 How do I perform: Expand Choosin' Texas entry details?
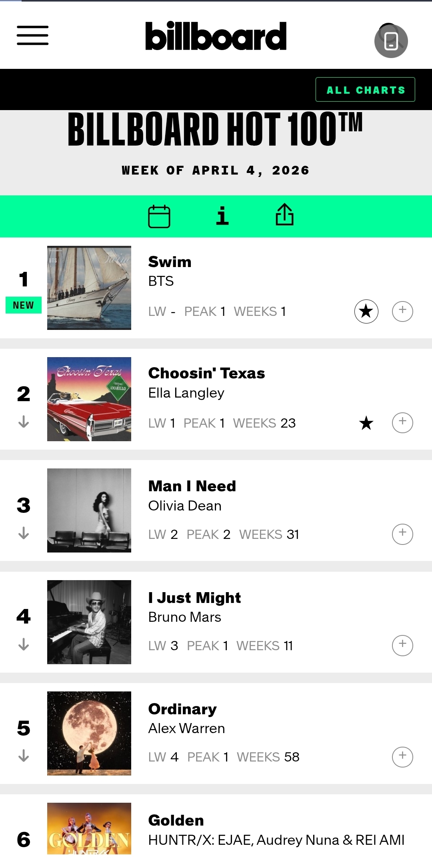pyautogui.click(x=402, y=423)
